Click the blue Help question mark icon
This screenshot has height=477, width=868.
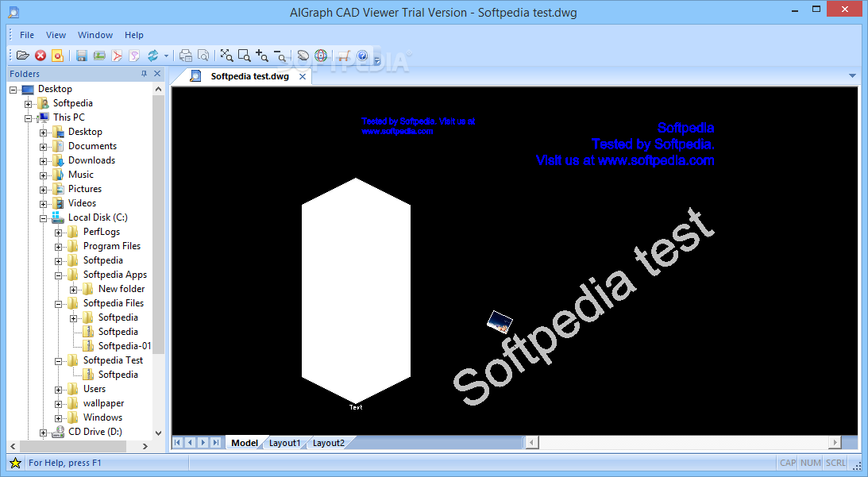click(362, 56)
